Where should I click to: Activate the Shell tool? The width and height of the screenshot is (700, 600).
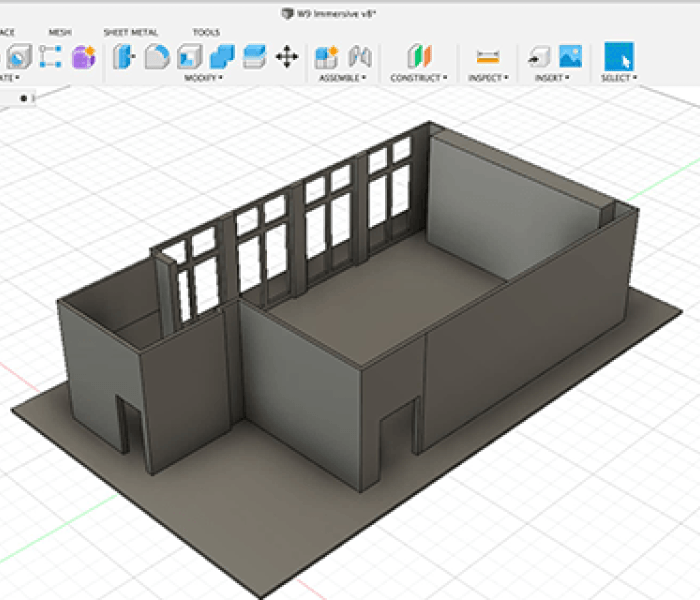point(189,56)
